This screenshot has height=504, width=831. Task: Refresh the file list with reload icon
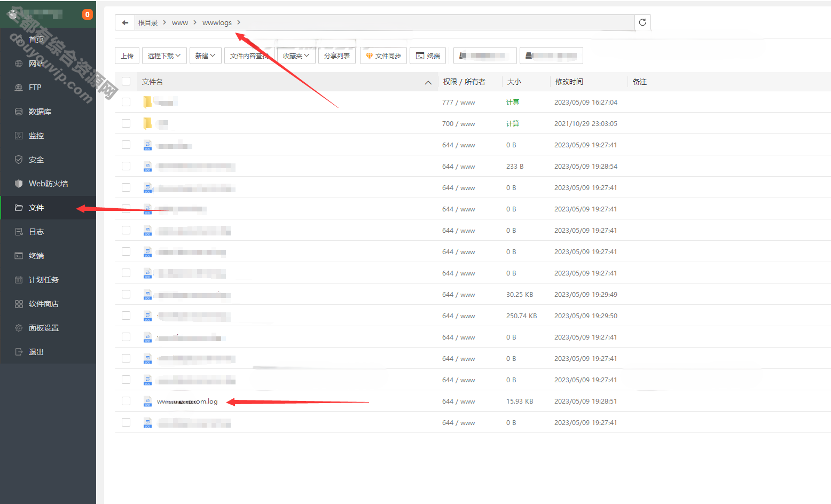642,22
